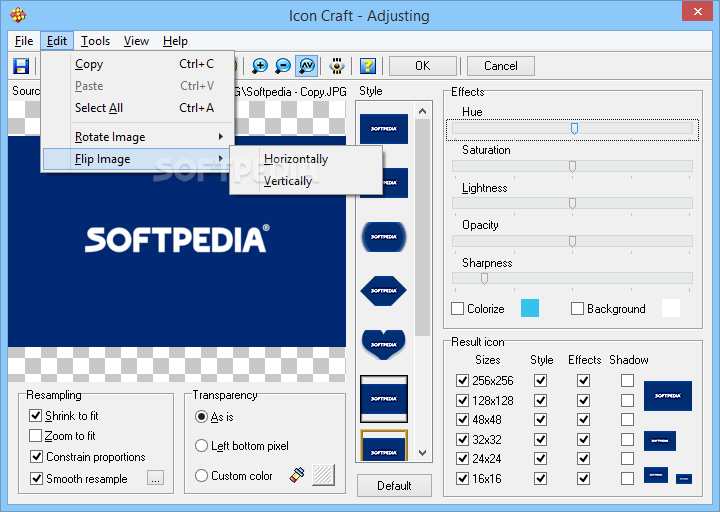720x512 pixels.
Task: Select the rounded oval style thumbnail
Action: [384, 236]
